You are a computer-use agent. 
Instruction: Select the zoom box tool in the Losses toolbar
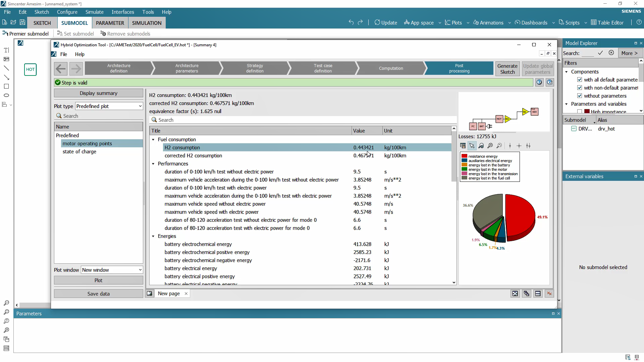[x=481, y=146]
